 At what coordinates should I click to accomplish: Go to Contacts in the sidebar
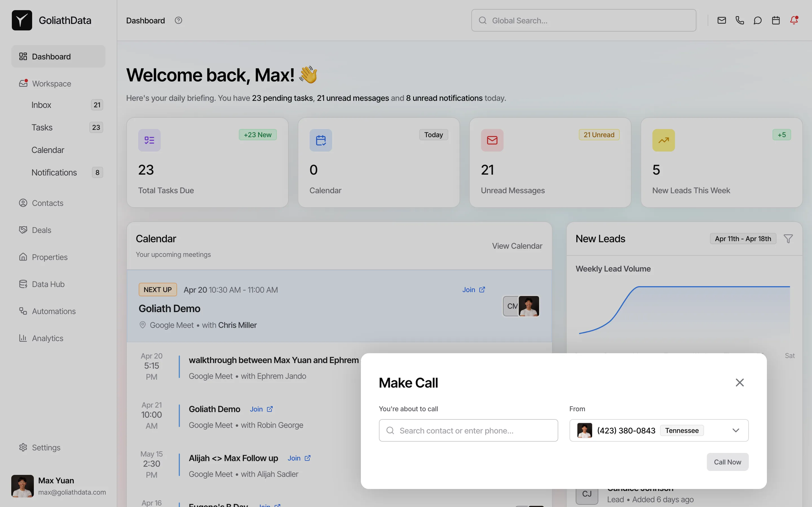pos(47,203)
